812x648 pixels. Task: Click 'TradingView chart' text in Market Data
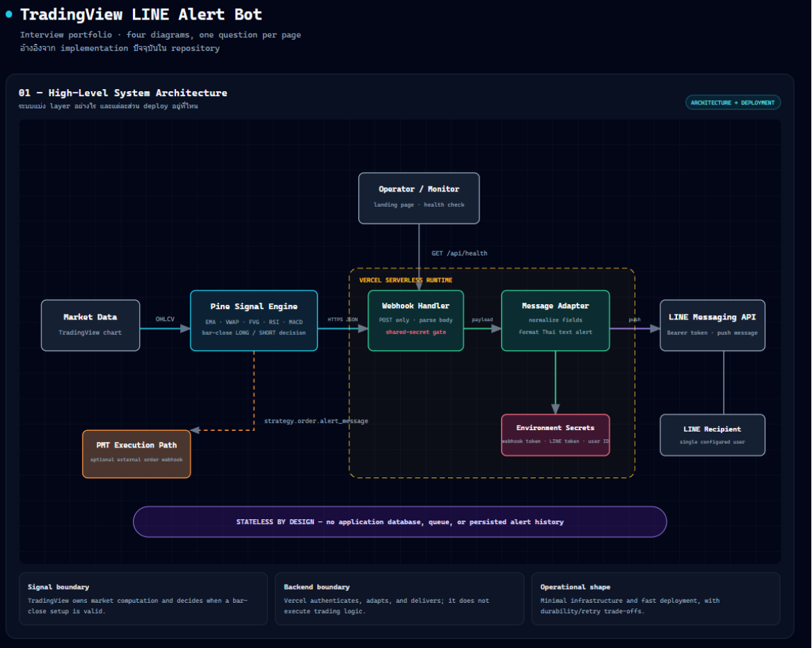click(x=90, y=333)
